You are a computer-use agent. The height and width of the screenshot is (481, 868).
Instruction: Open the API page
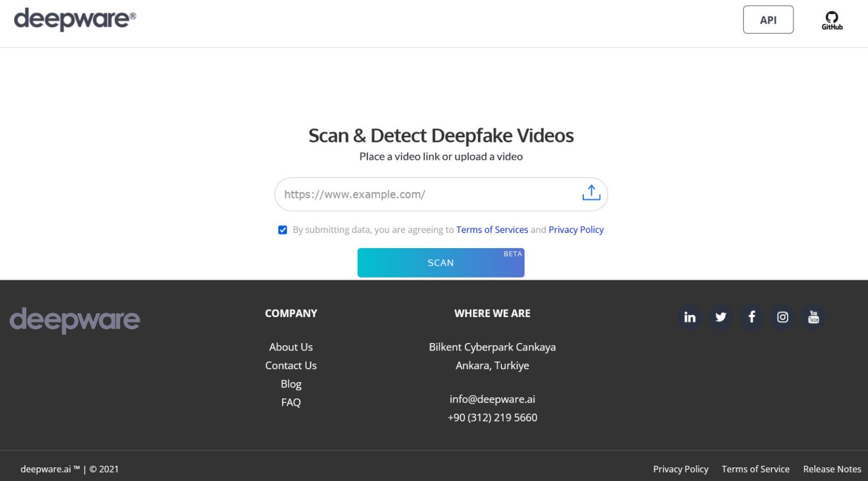coord(768,19)
